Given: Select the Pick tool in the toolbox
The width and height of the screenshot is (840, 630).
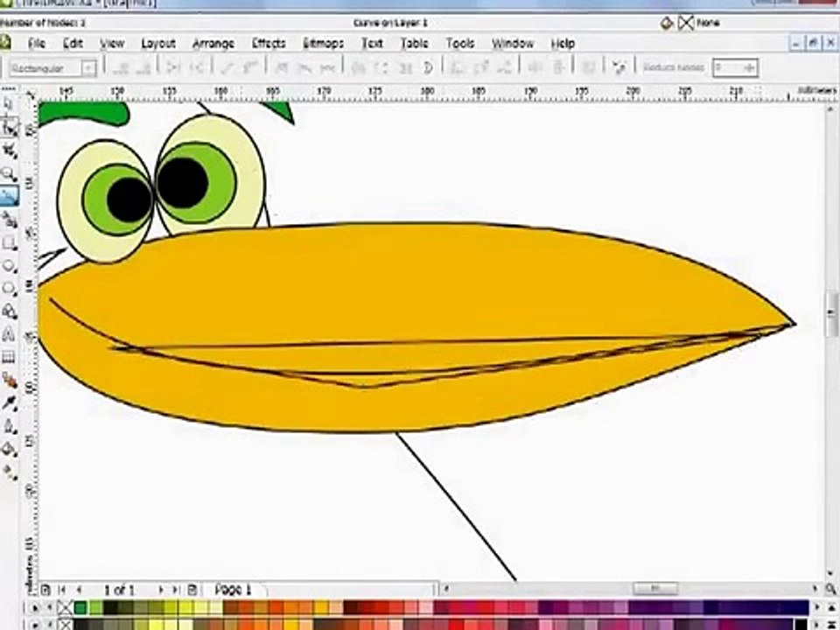Looking at the screenshot, I should [x=9, y=104].
